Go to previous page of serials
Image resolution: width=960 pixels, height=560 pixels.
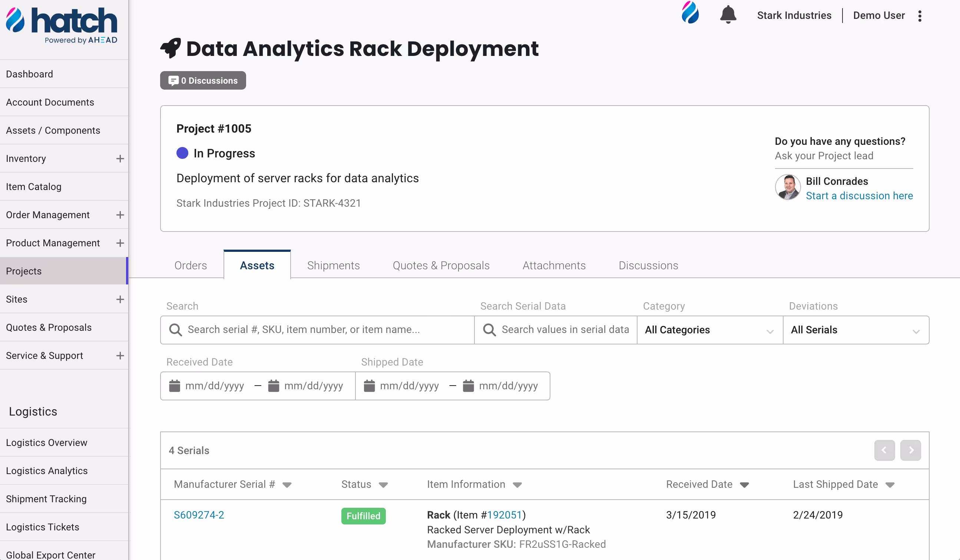(x=884, y=450)
